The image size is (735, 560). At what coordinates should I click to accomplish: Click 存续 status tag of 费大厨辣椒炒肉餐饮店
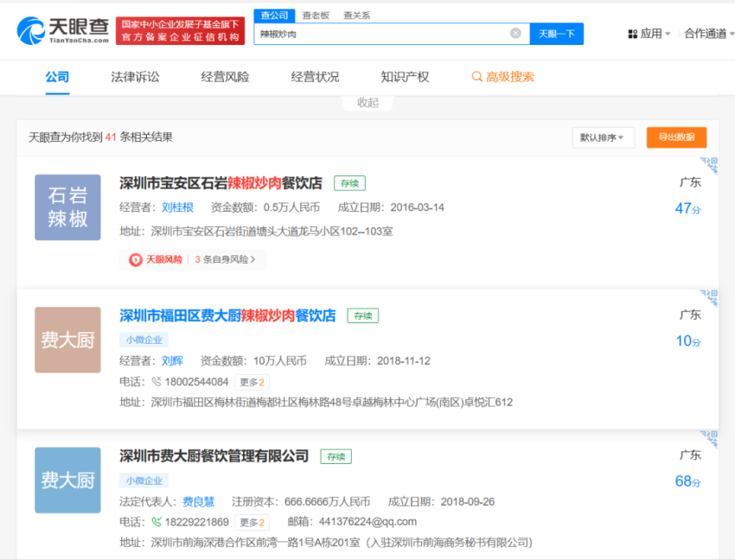[x=362, y=315]
